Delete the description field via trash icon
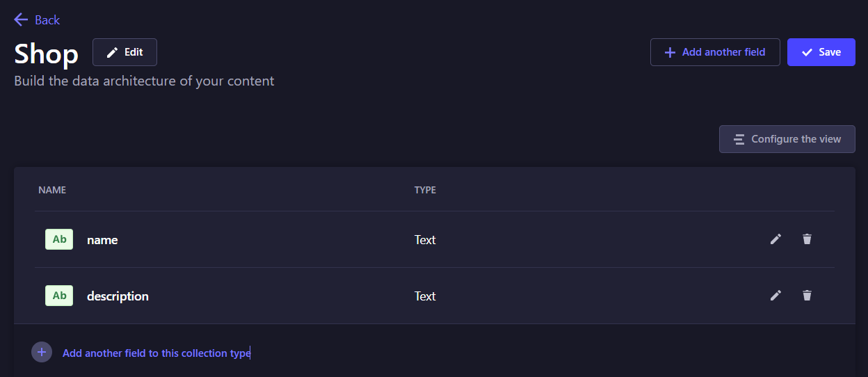The image size is (868, 377). tap(807, 296)
